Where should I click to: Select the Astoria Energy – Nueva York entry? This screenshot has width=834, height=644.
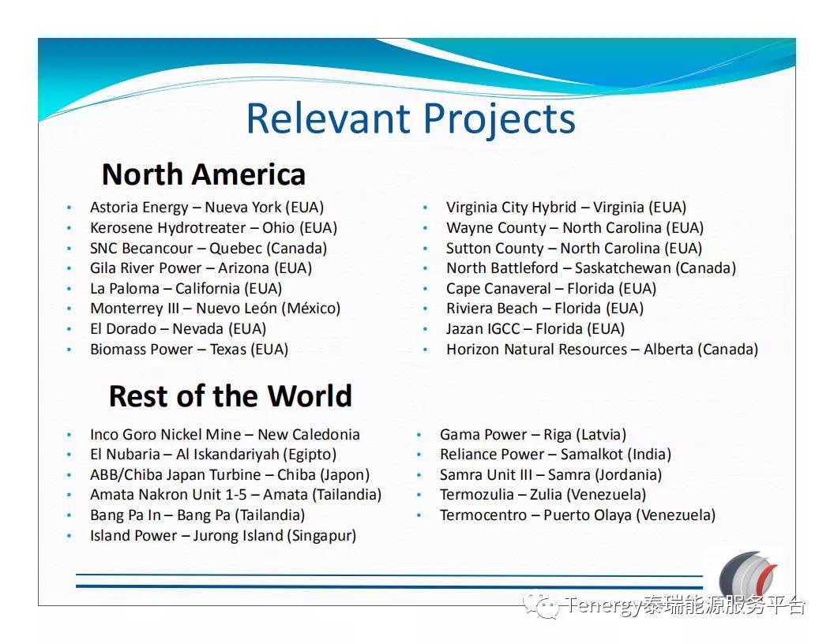(207, 208)
